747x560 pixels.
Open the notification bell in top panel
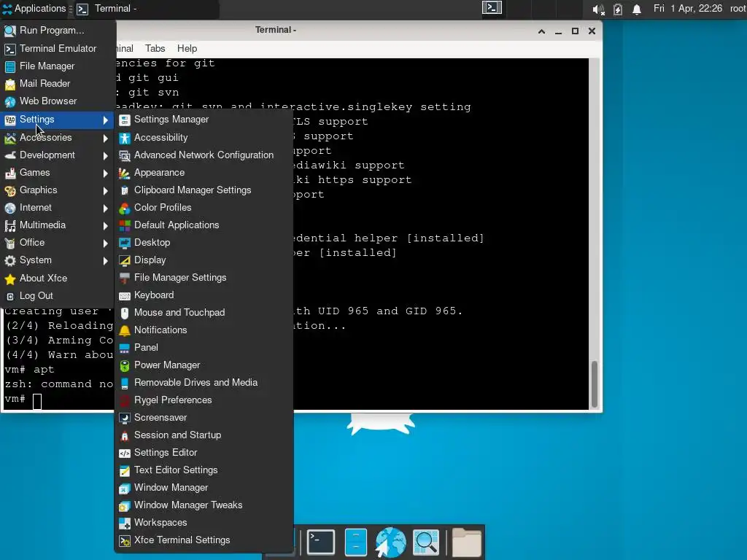pos(636,9)
